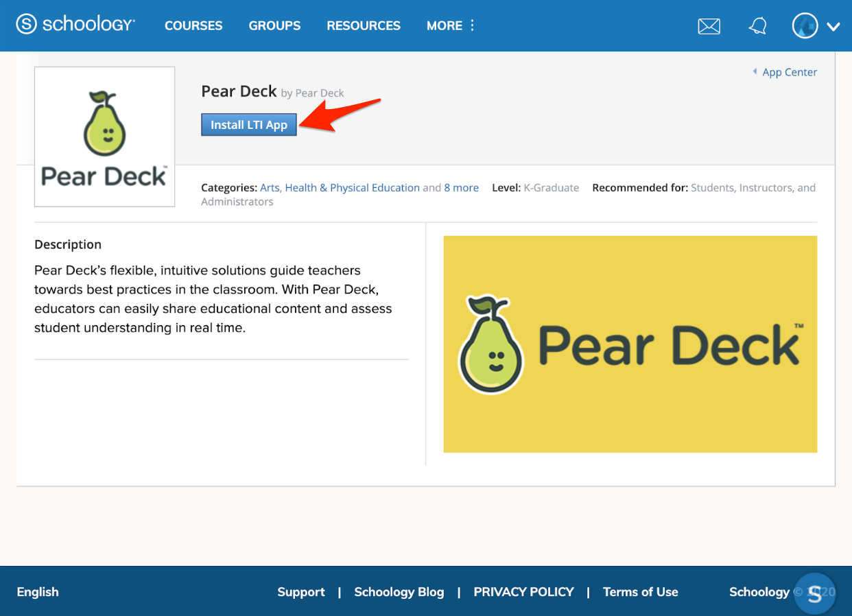Open the COURSES menu
The image size is (852, 616).
click(193, 25)
